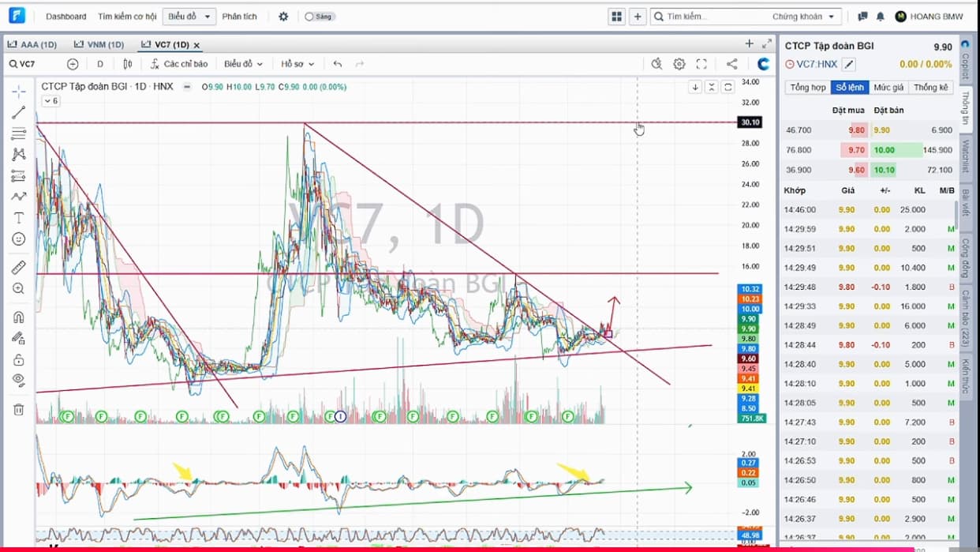
Task: Open the candlestick chart style selector
Action: pos(128,64)
